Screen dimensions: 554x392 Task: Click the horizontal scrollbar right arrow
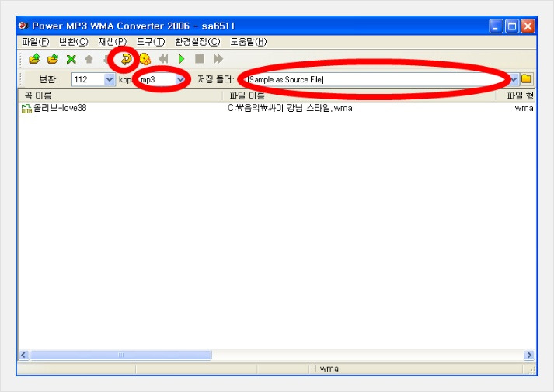529,355
